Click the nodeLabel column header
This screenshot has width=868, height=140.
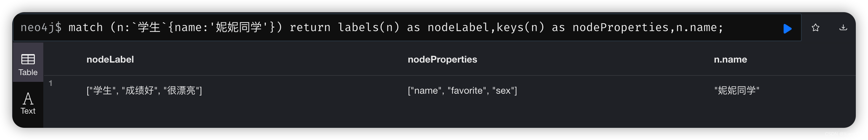pos(110,60)
